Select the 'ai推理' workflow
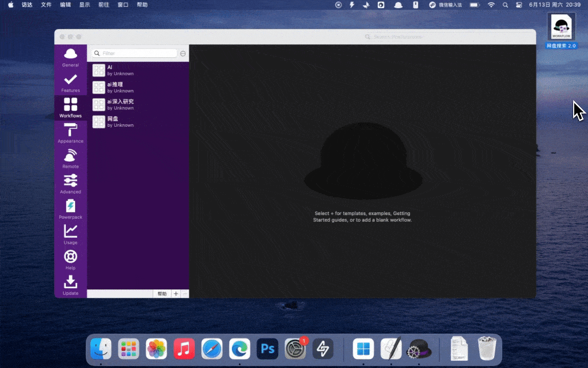This screenshot has width=588, height=368. (138, 87)
